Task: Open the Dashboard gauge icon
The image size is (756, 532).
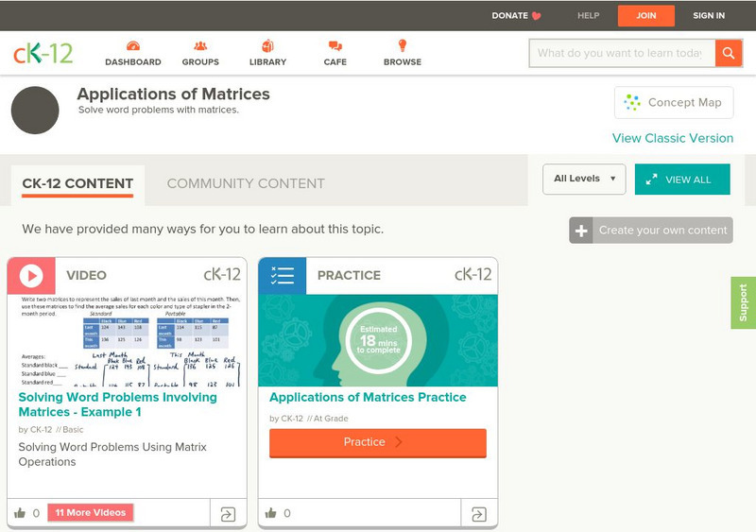Action: 132,46
